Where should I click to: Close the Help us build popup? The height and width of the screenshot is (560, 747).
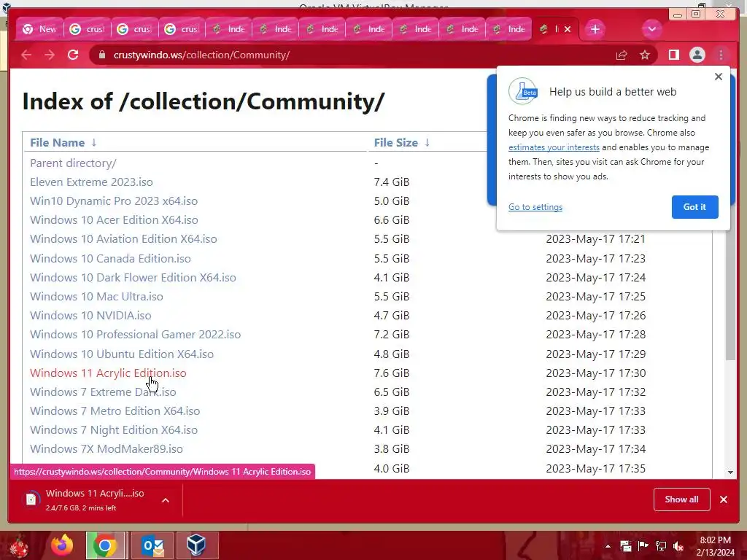719,77
